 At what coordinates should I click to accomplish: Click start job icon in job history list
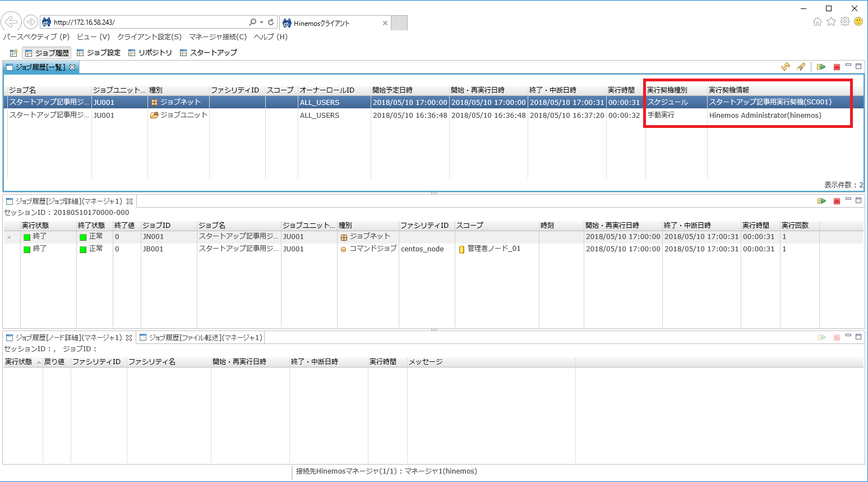821,67
